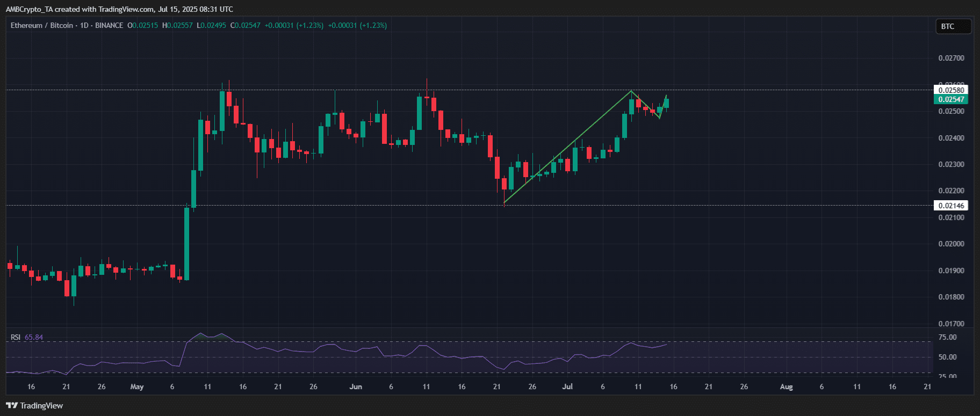
Task: Select the 0.02146 support price label
Action: click(x=951, y=206)
